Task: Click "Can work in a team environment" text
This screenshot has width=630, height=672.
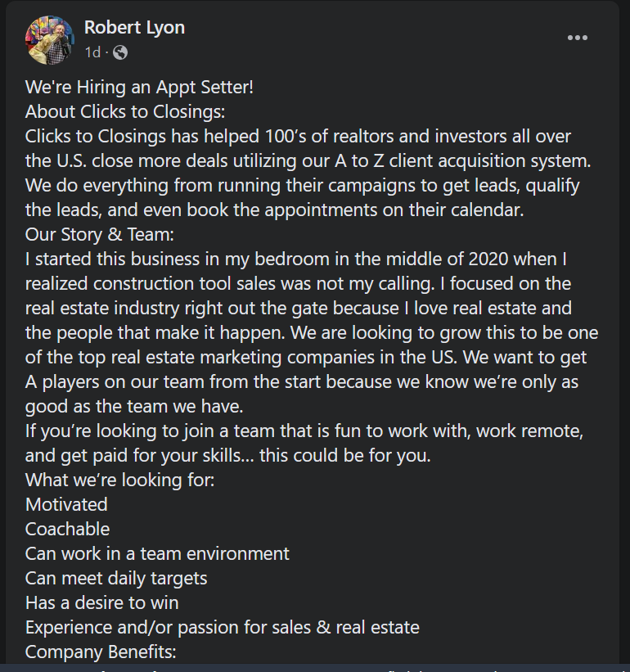Action: coord(157,553)
